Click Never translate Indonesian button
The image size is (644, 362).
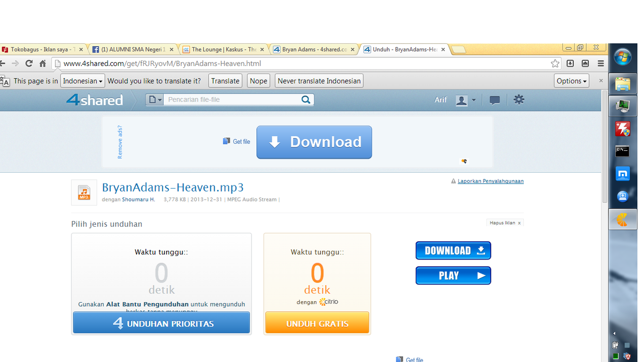(x=319, y=81)
